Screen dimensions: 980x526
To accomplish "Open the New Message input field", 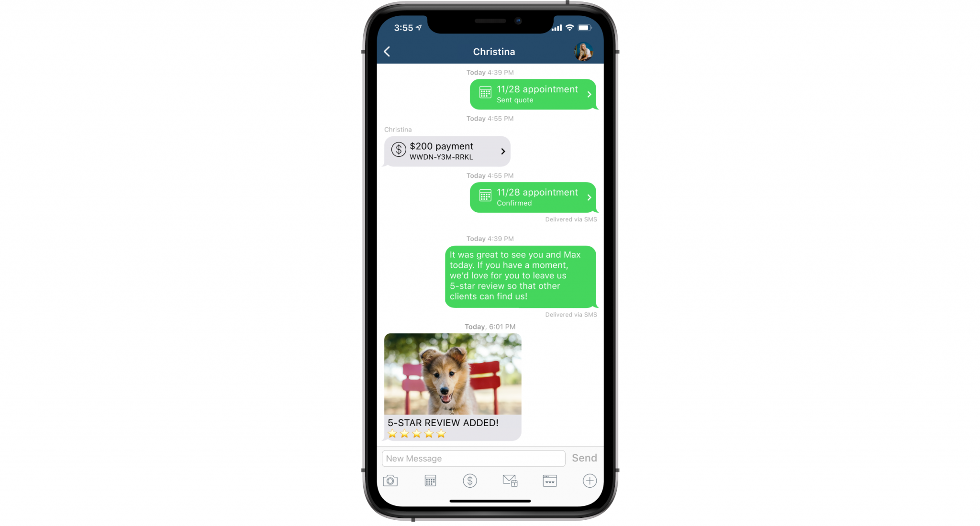I will click(473, 458).
